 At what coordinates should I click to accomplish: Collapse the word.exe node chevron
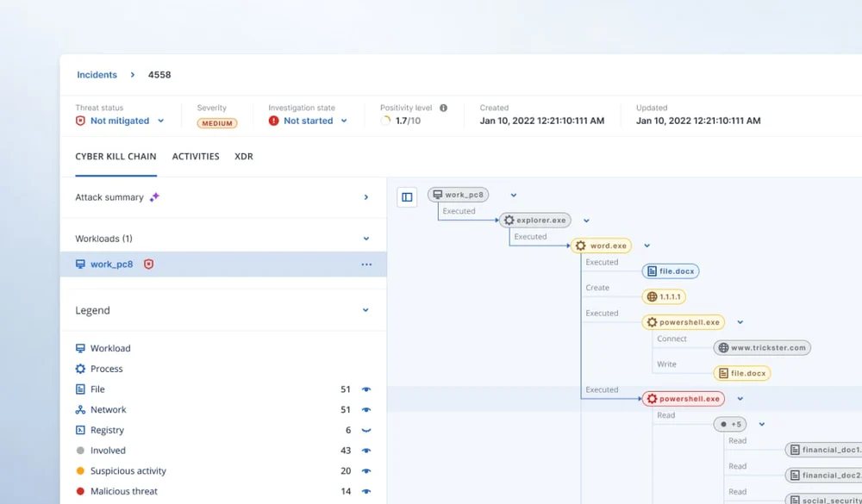647,246
